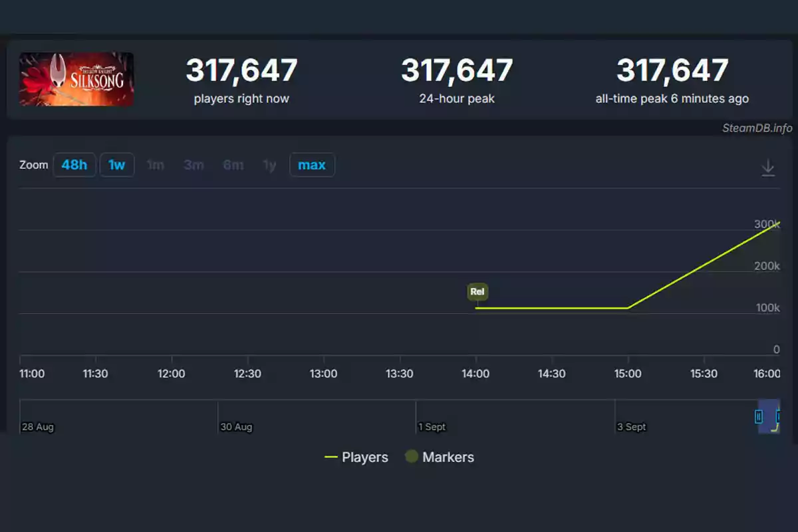Click the 14:00 time axis label
The image size is (798, 532).
tap(475, 374)
